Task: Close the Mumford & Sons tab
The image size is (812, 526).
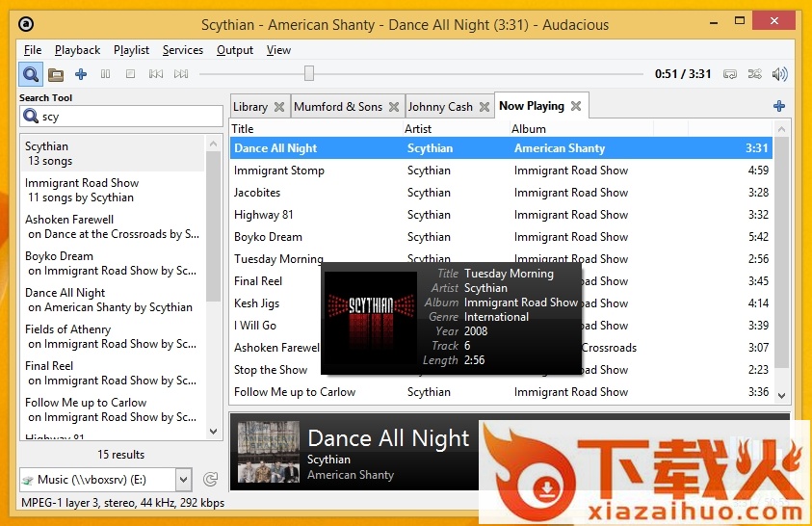Action: 394,107
